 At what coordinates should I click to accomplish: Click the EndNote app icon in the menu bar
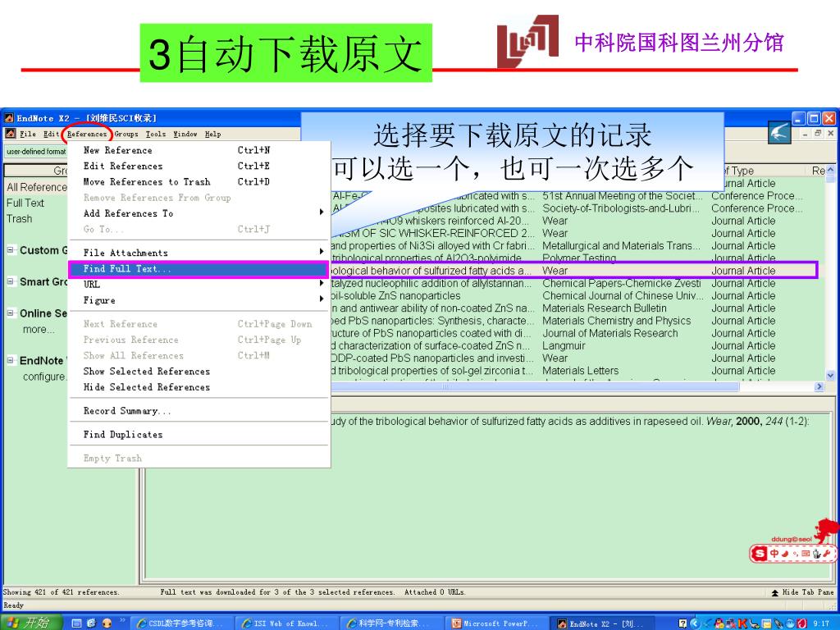click(10, 134)
